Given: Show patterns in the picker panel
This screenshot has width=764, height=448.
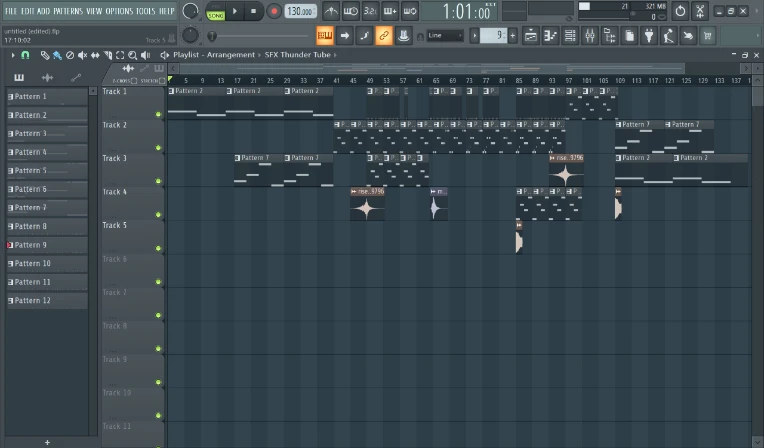Looking at the screenshot, I should tap(19, 78).
